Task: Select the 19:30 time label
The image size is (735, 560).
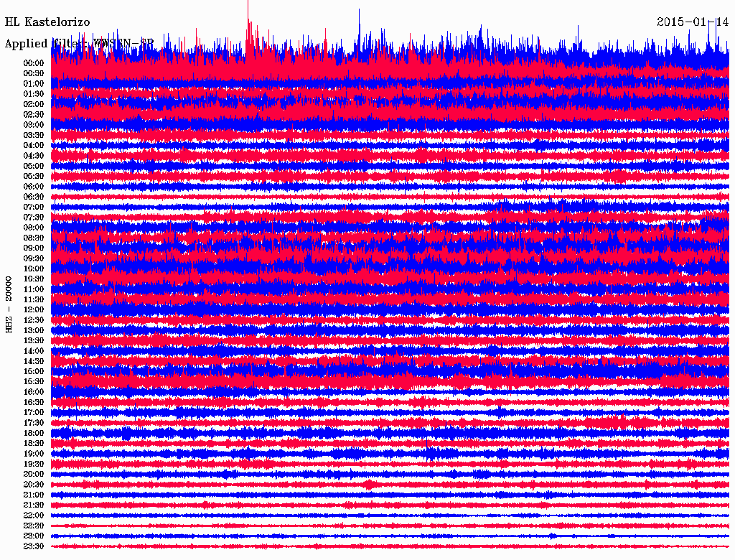Action: (34, 465)
